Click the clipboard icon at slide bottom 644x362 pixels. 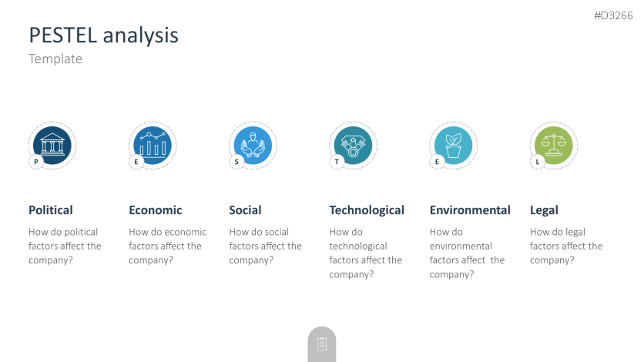click(322, 344)
